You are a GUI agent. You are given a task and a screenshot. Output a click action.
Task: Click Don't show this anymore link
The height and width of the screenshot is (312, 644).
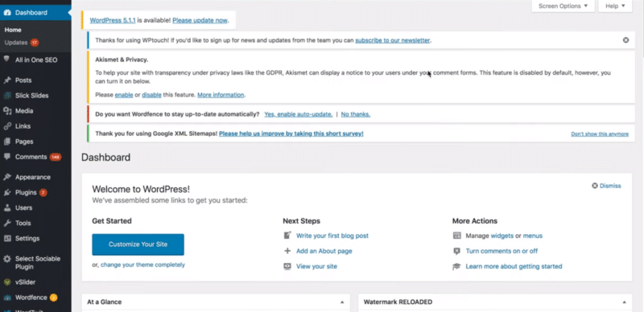point(600,133)
